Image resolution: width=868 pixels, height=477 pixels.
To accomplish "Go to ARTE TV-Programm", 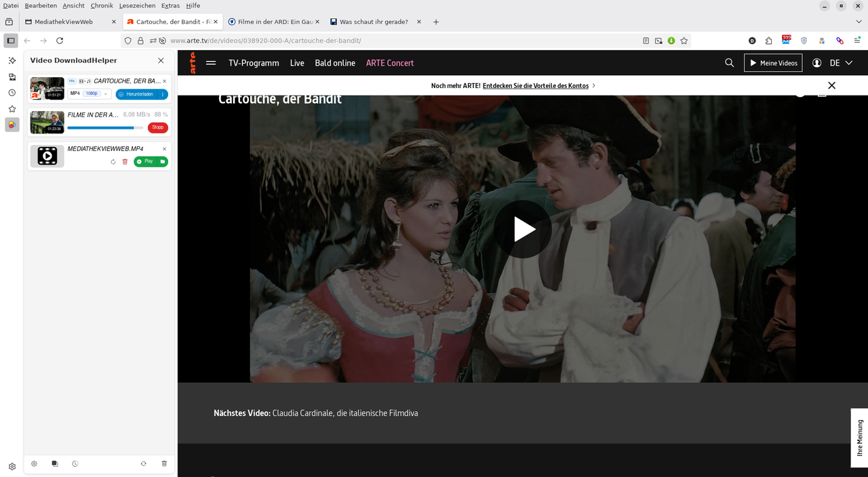I will click(x=254, y=63).
